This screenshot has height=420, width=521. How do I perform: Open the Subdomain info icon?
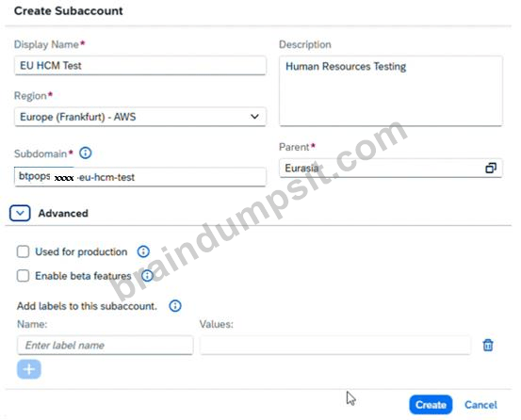pyautogui.click(x=86, y=153)
